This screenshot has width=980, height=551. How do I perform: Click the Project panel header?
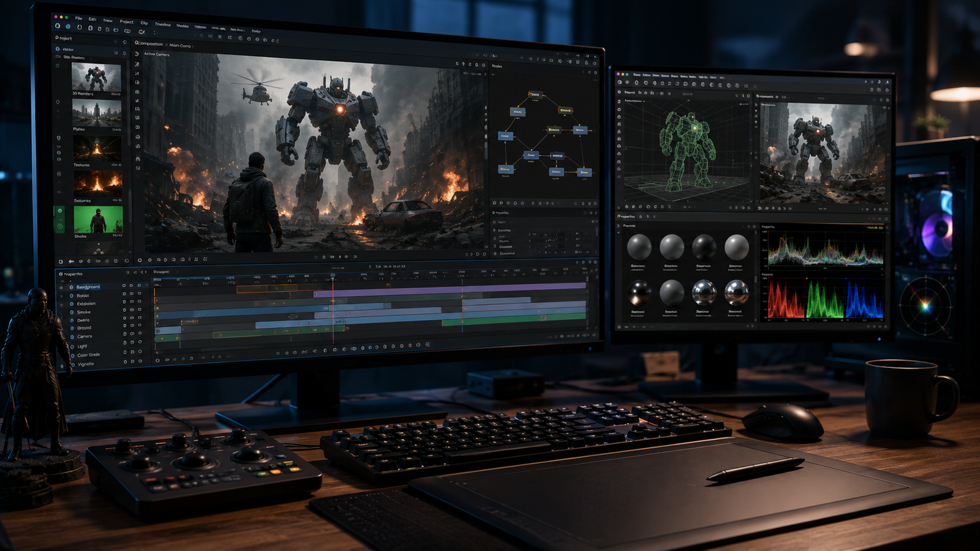click(x=64, y=38)
